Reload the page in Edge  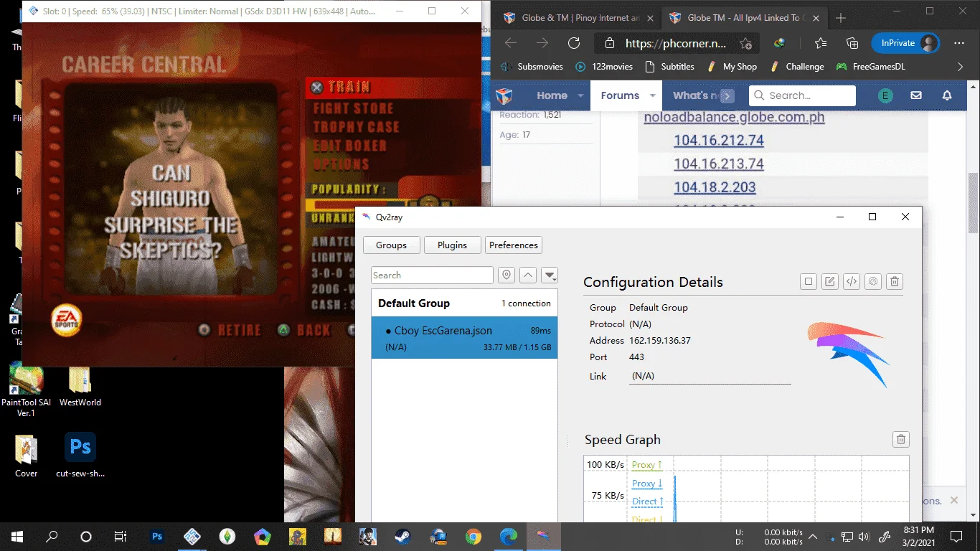pyautogui.click(x=574, y=43)
